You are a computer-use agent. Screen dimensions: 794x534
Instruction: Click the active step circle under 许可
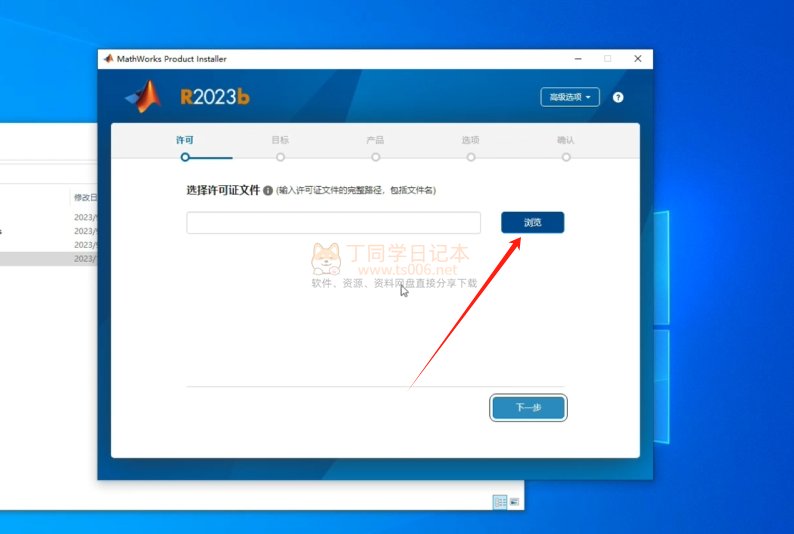click(x=185, y=157)
